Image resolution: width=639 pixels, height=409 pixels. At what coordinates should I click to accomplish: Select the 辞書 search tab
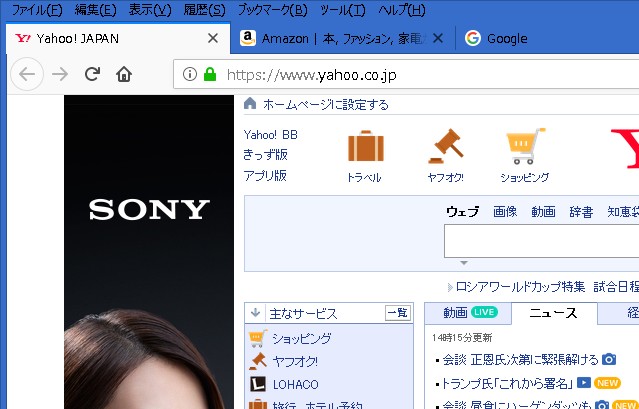581,212
